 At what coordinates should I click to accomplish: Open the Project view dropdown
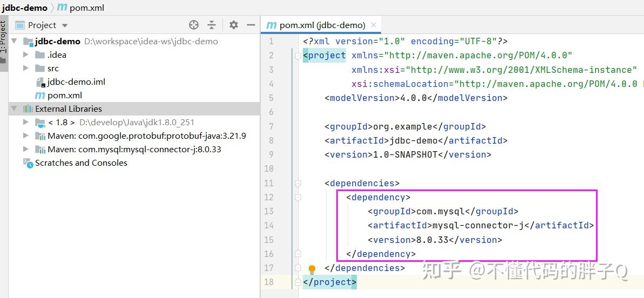(x=64, y=25)
